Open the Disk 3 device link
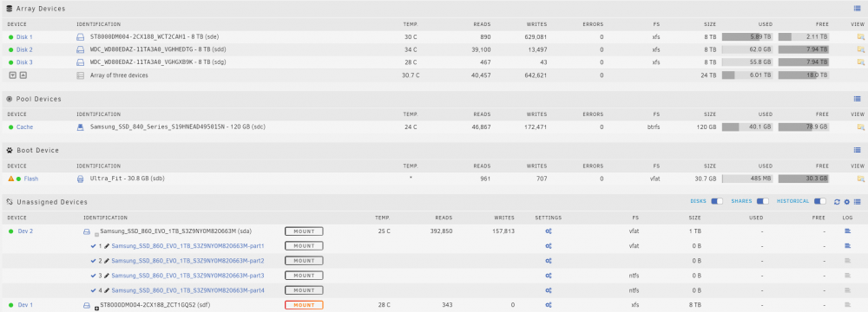 24,62
